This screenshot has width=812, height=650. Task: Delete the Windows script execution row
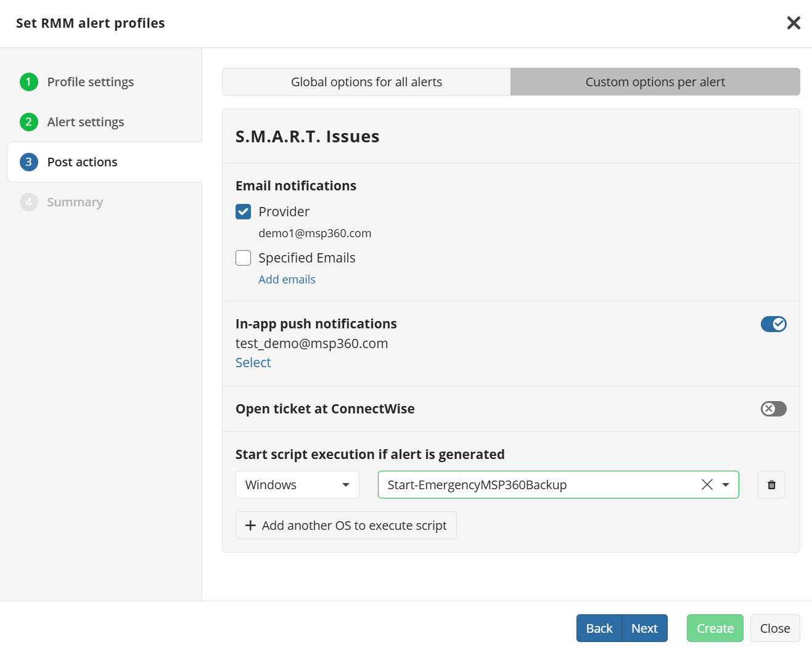point(771,485)
